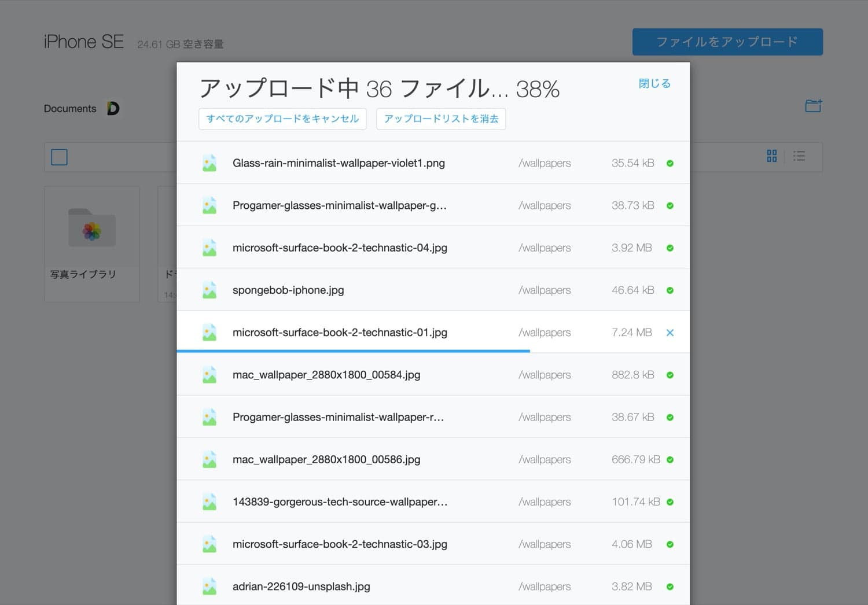Click green status dot for microsoft-surface-book-2-technastic-04.jpg
This screenshot has width=868, height=605.
click(670, 248)
